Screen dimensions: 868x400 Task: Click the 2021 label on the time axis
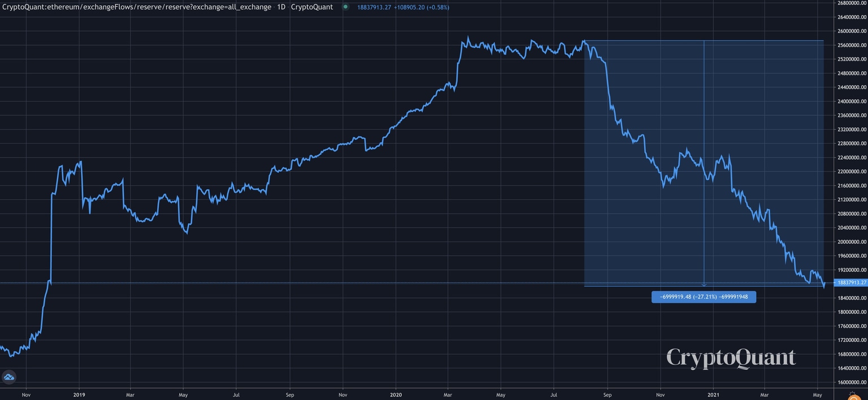(713, 394)
